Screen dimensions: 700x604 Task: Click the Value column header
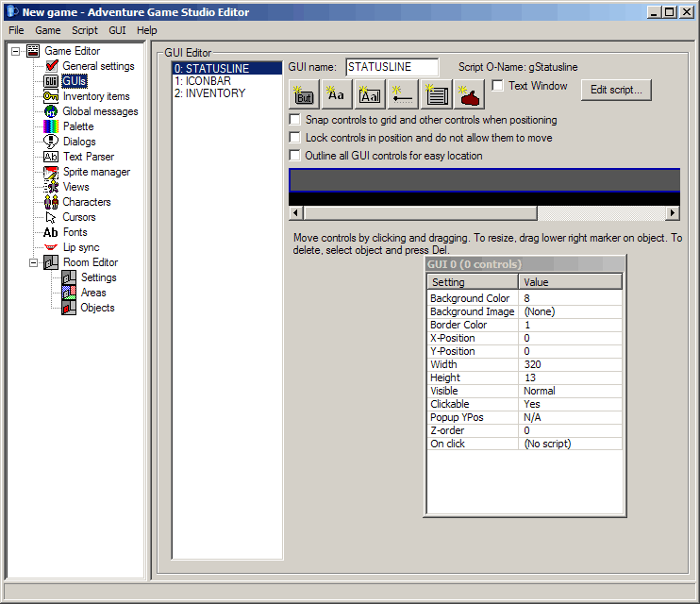point(571,282)
